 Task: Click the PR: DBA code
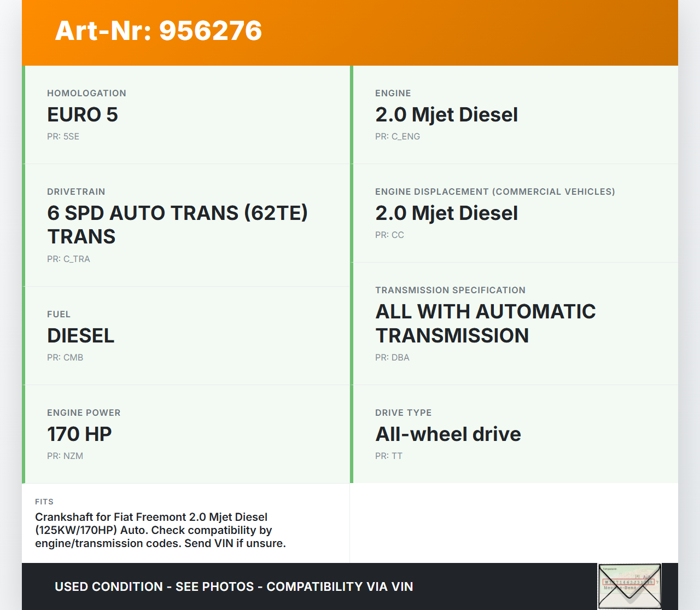[x=392, y=358]
